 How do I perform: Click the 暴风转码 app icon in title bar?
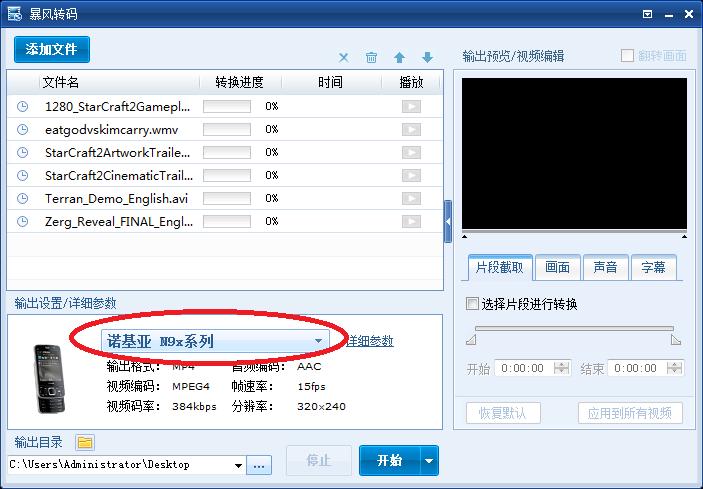[x=15, y=13]
